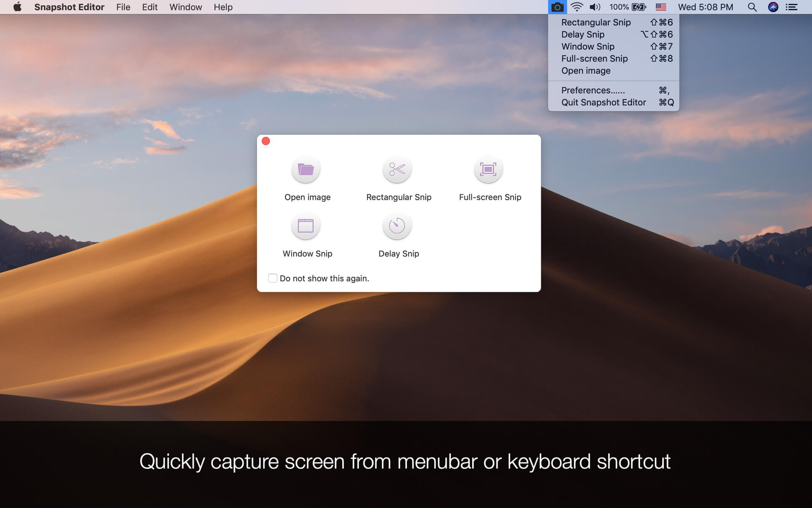Select Preferences from the camera menu
812x508 pixels.
pos(593,90)
